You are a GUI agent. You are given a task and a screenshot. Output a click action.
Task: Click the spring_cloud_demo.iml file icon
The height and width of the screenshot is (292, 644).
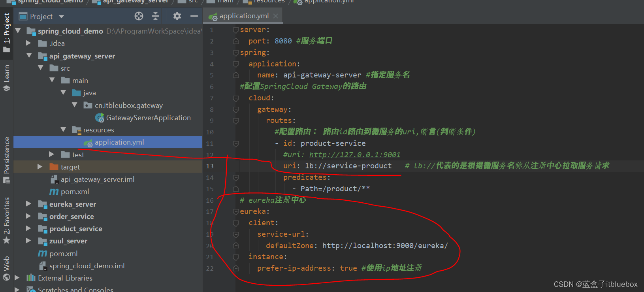pos(43,266)
